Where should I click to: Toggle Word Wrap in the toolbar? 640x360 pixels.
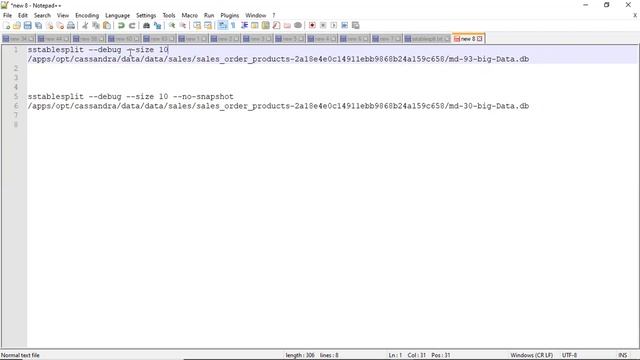[x=222, y=25]
